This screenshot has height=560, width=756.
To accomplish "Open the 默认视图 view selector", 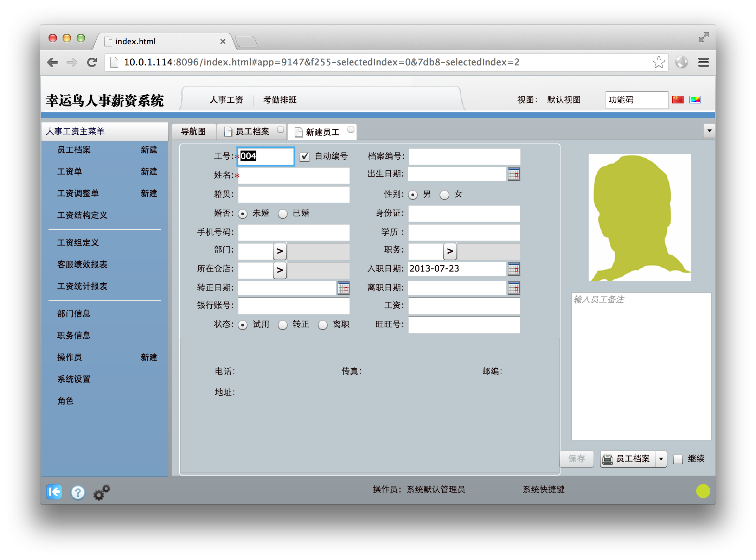I will [564, 100].
